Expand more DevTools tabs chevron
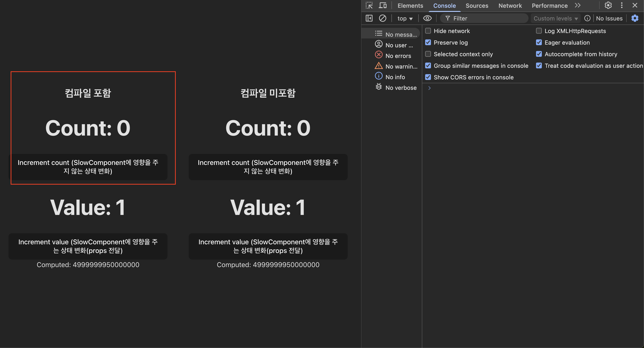The width and height of the screenshot is (644, 348). pyautogui.click(x=577, y=5)
